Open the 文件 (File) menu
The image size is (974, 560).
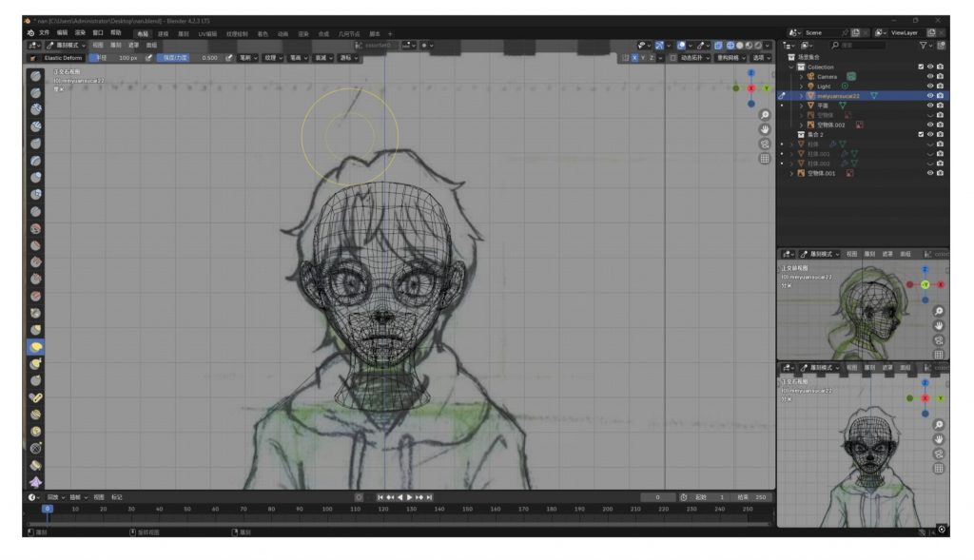[x=44, y=32]
